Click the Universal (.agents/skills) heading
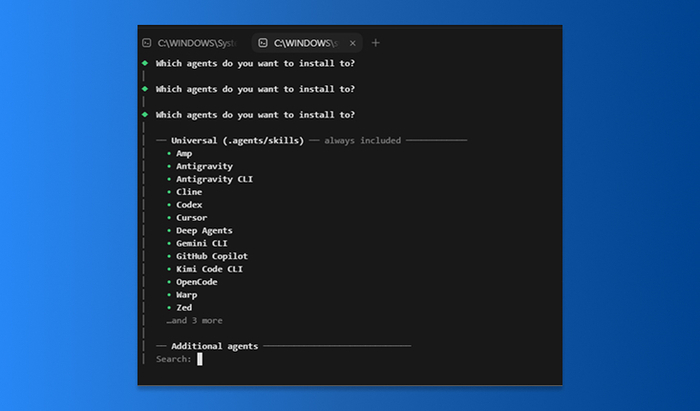This screenshot has width=700, height=411. [x=237, y=141]
